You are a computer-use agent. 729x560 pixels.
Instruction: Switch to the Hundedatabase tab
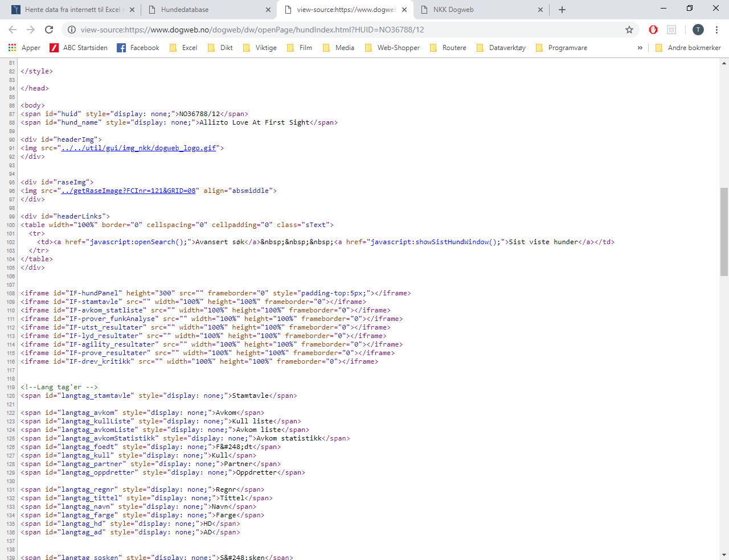[x=208, y=10]
